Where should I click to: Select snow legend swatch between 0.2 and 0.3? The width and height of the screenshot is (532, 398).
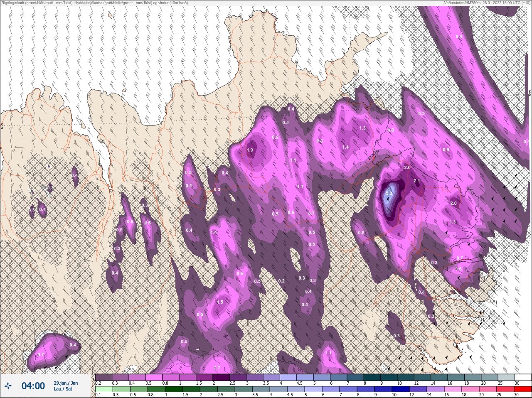tap(104, 377)
